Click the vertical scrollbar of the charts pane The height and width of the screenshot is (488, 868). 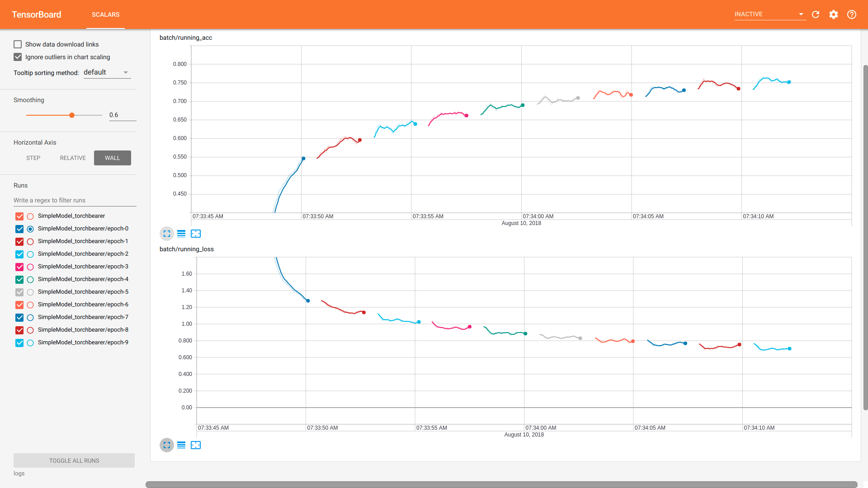[x=865, y=237]
